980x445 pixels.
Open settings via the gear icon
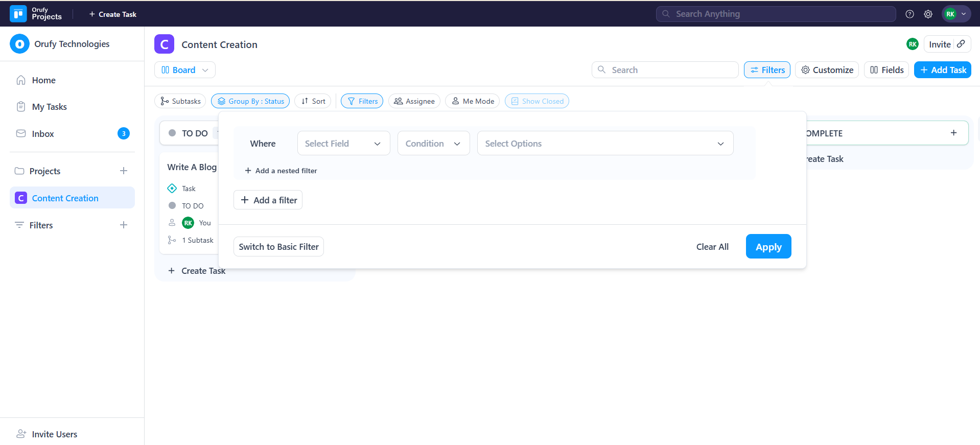click(928, 14)
